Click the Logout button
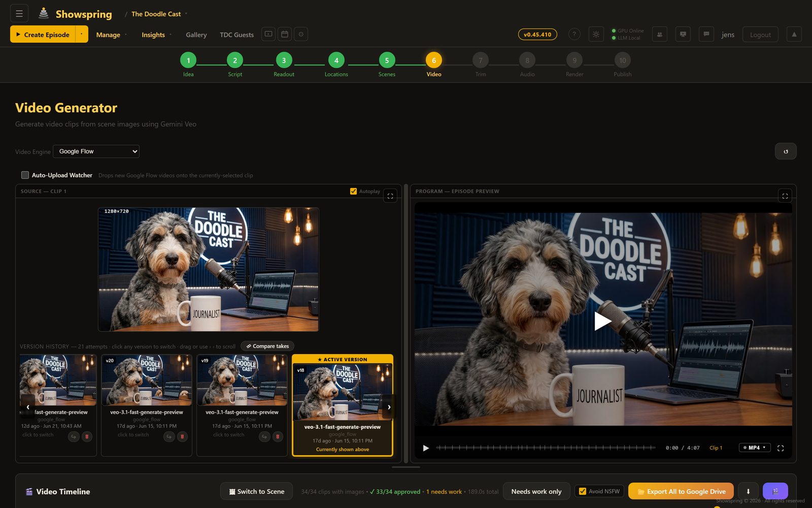The width and height of the screenshot is (812, 508). [x=760, y=35]
